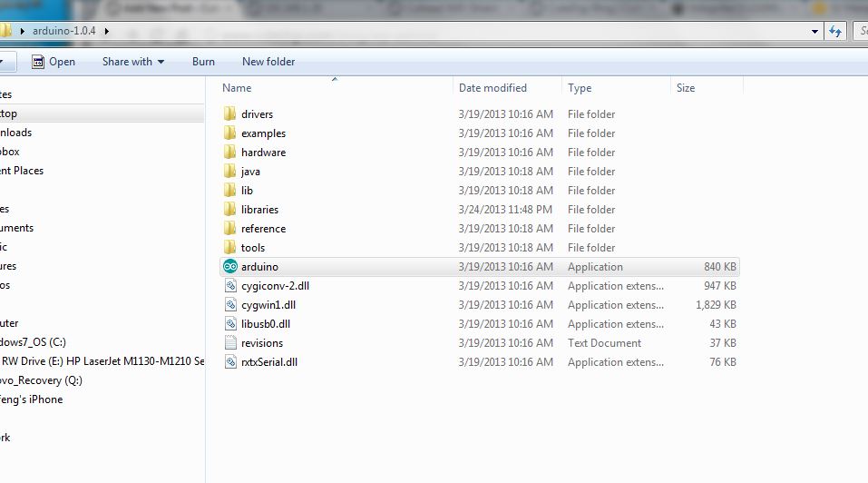This screenshot has width=868, height=483.
Task: Click the drivers File folder type cell
Action: tap(591, 114)
